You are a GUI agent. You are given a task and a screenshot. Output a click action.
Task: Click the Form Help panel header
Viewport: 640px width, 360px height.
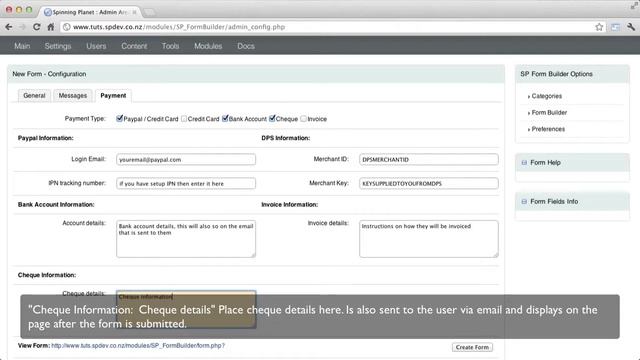point(572,162)
